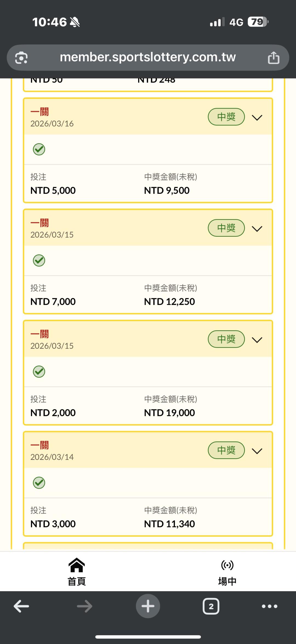Click the green checkmark on 2026/03/16 bet
This screenshot has height=644, width=296.
(x=39, y=149)
